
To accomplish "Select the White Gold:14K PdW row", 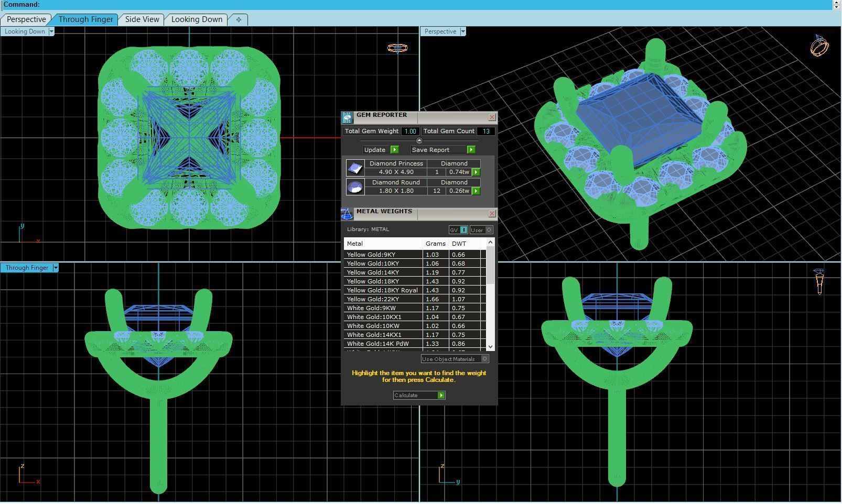I will tap(415, 344).
